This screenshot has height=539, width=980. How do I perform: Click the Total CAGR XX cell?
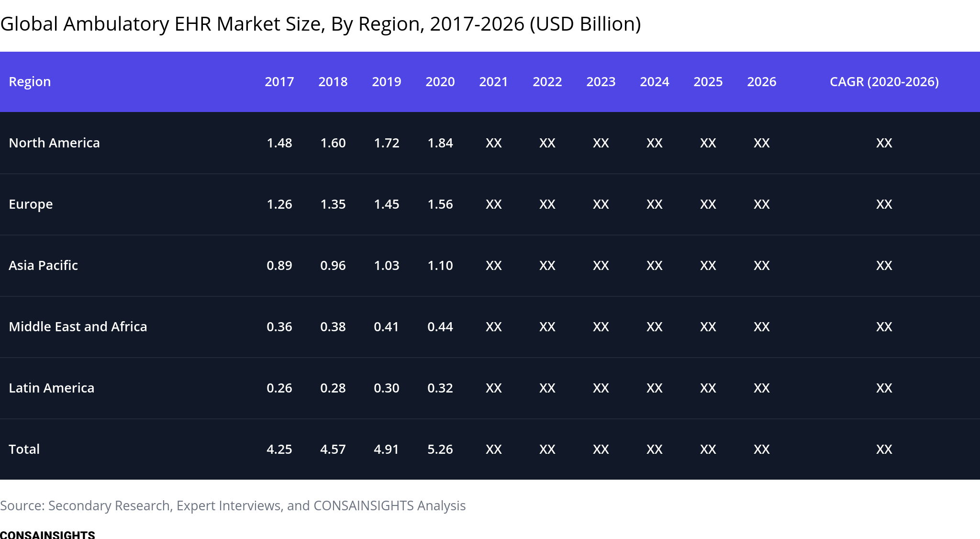(x=884, y=449)
